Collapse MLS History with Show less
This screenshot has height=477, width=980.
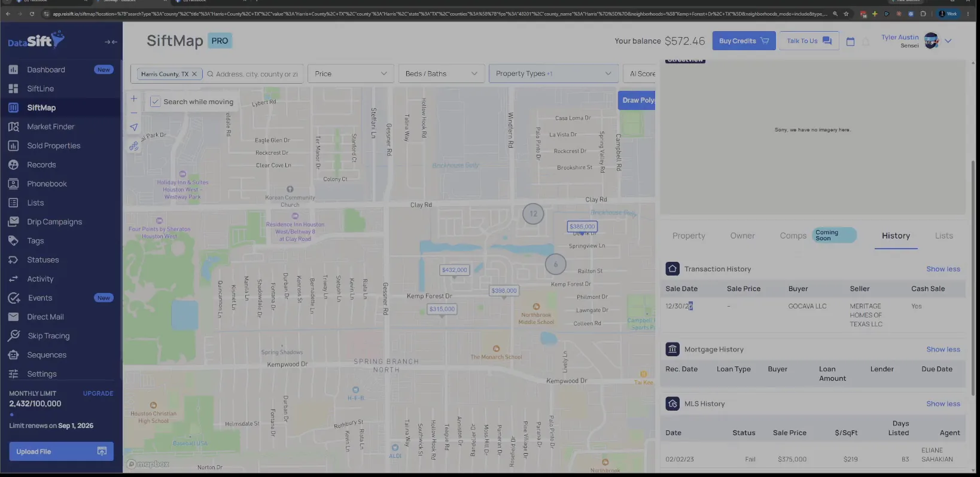click(943, 404)
